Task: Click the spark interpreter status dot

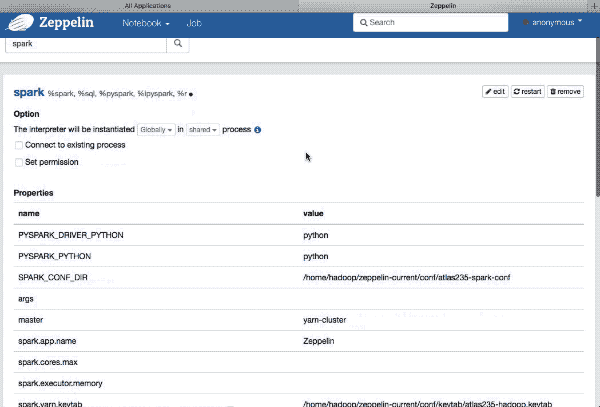Action: pyautogui.click(x=191, y=94)
